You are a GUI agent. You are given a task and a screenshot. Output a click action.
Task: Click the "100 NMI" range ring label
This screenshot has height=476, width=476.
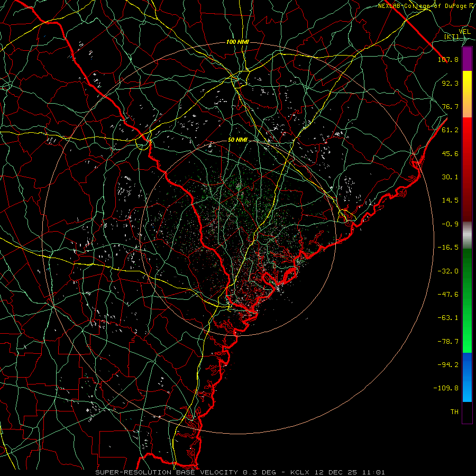pyautogui.click(x=237, y=42)
